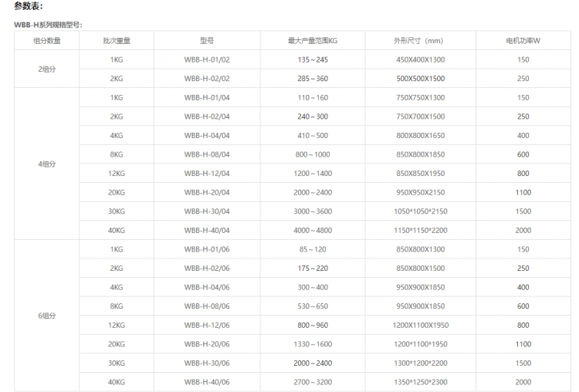Click the 组分数量 column header
579x392 pixels.
[x=46, y=40]
